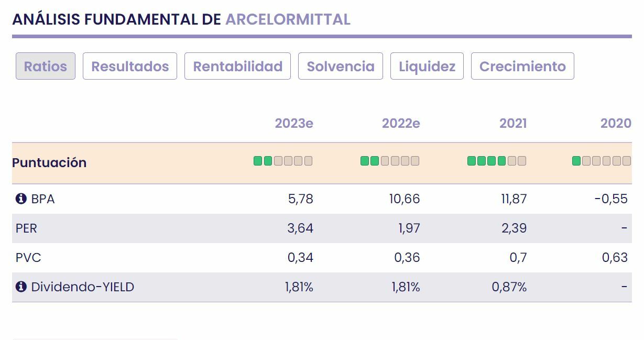Go to the Liquidez tab
Viewport: 644px width, 340px height.
(427, 67)
